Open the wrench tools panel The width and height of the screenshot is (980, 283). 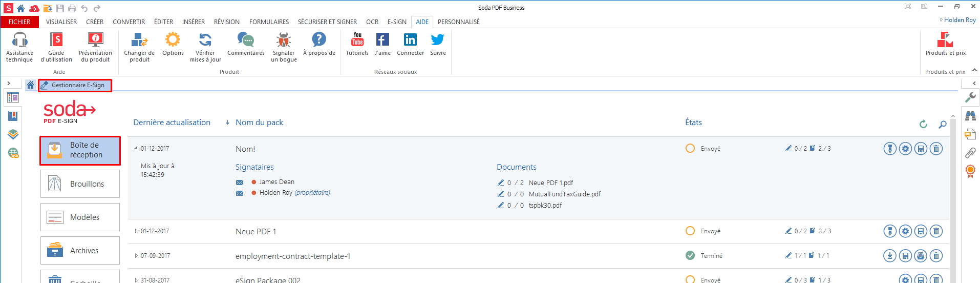(x=970, y=97)
